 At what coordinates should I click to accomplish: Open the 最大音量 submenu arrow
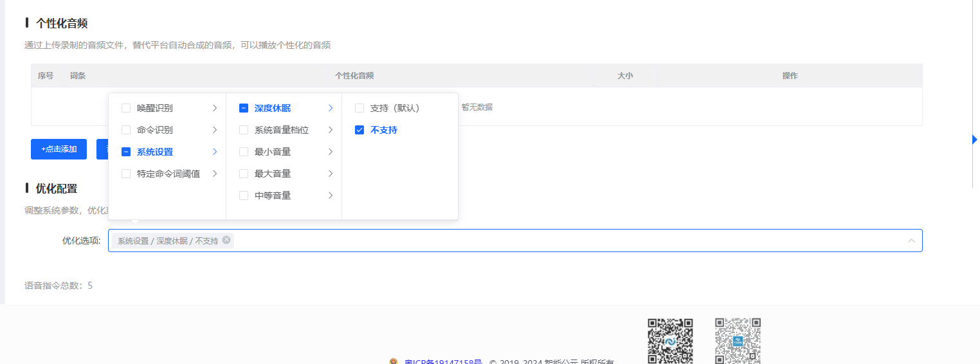coord(331,174)
